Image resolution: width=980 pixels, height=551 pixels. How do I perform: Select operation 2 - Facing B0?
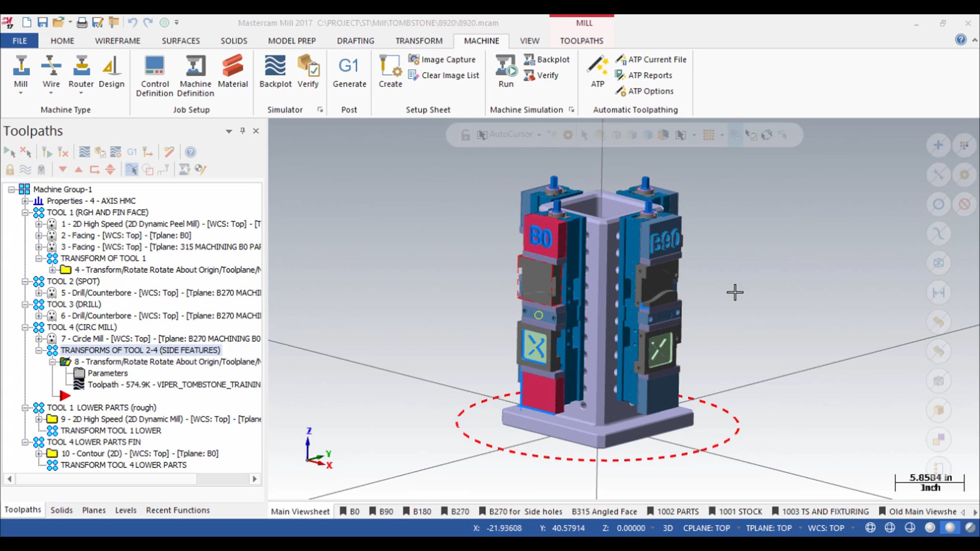coord(126,235)
